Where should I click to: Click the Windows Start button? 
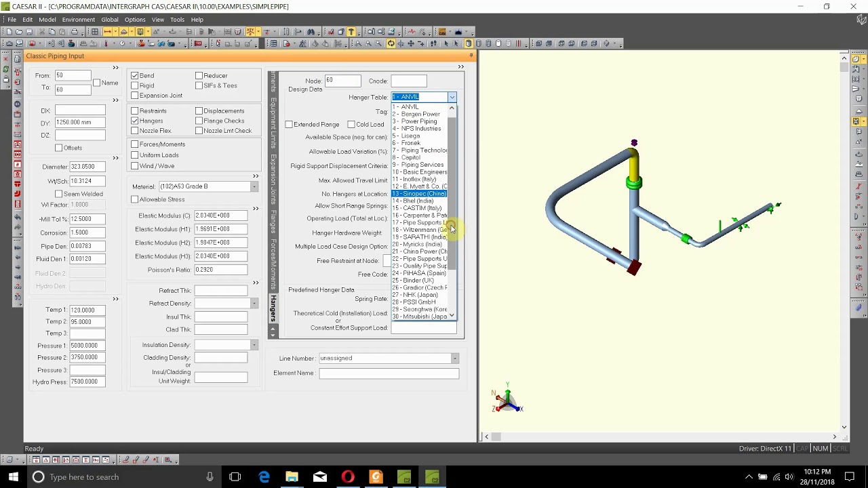[14, 477]
